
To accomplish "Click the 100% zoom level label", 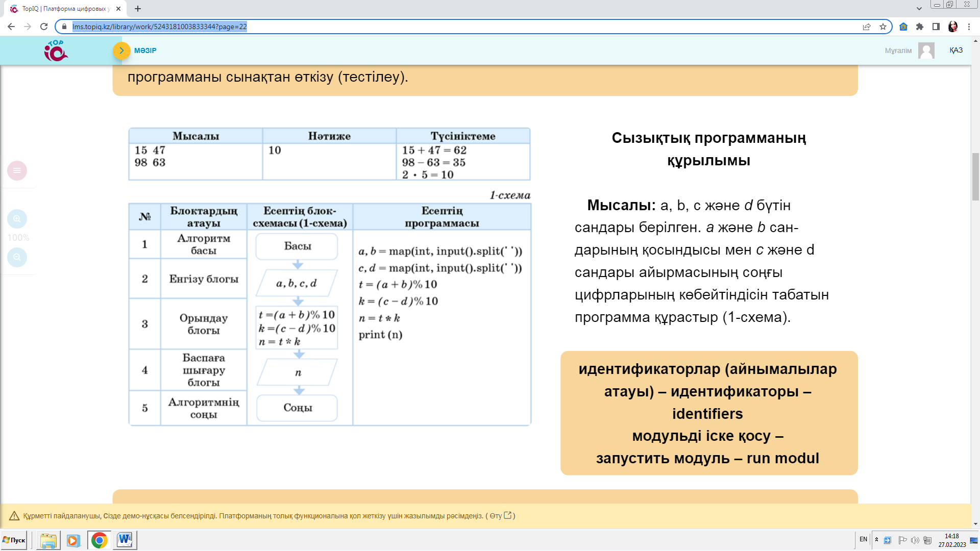I will click(18, 238).
